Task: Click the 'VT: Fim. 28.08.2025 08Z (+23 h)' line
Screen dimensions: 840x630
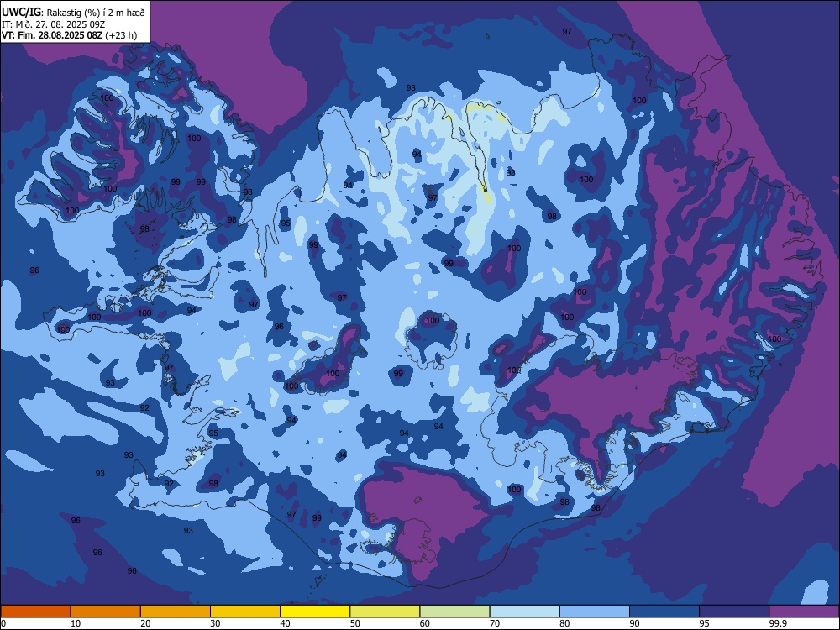Action: (x=69, y=35)
